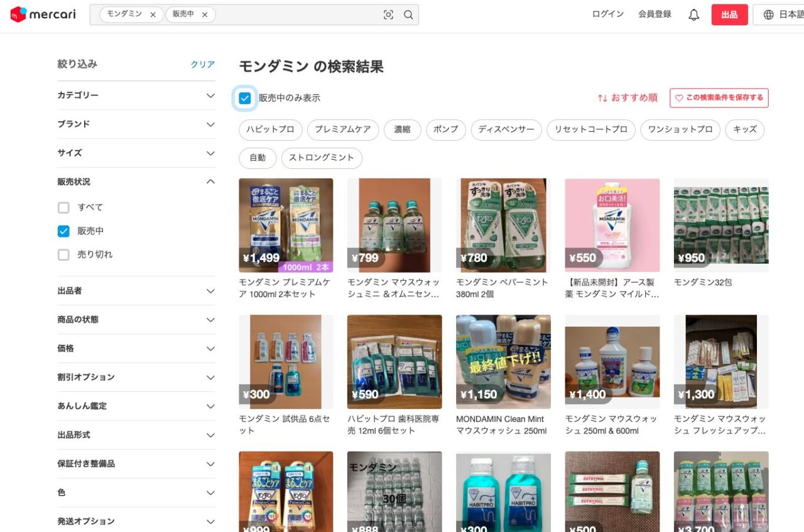Image resolution: width=804 pixels, height=532 pixels.
Task: Collapse the 販売状況 filter section
Action: coord(210,182)
